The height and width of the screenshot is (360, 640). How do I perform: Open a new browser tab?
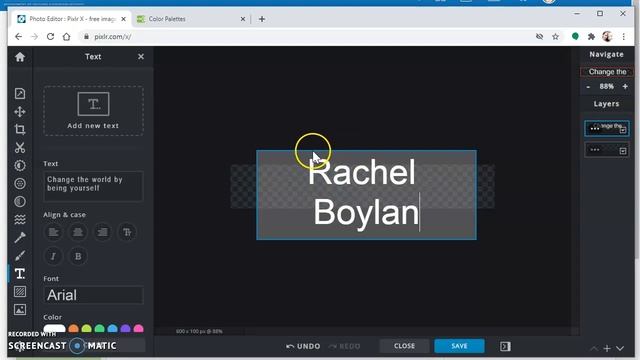coord(262,19)
